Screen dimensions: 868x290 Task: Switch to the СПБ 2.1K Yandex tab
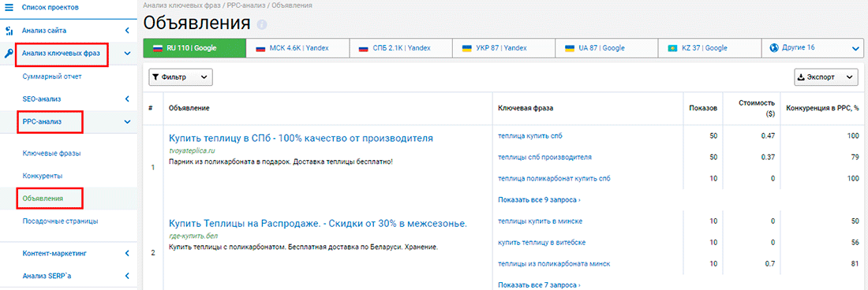401,48
